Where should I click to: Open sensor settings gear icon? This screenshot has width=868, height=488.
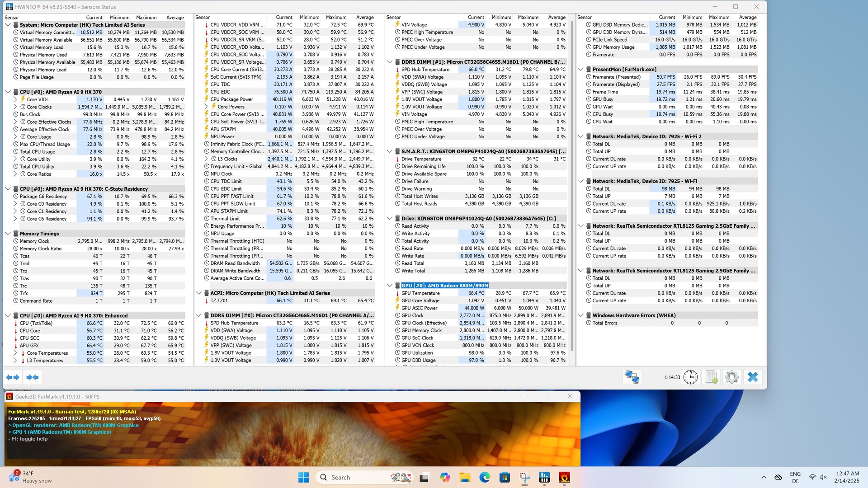pyautogui.click(x=731, y=377)
